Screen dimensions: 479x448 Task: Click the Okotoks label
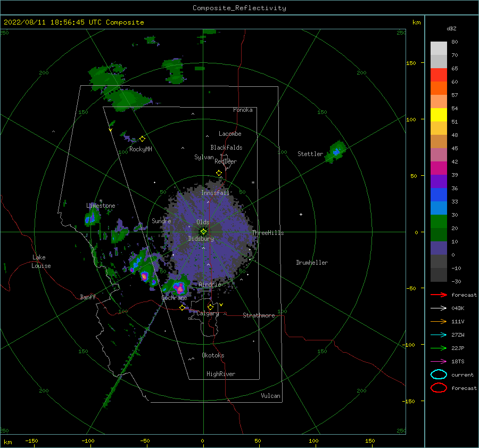[x=213, y=355]
